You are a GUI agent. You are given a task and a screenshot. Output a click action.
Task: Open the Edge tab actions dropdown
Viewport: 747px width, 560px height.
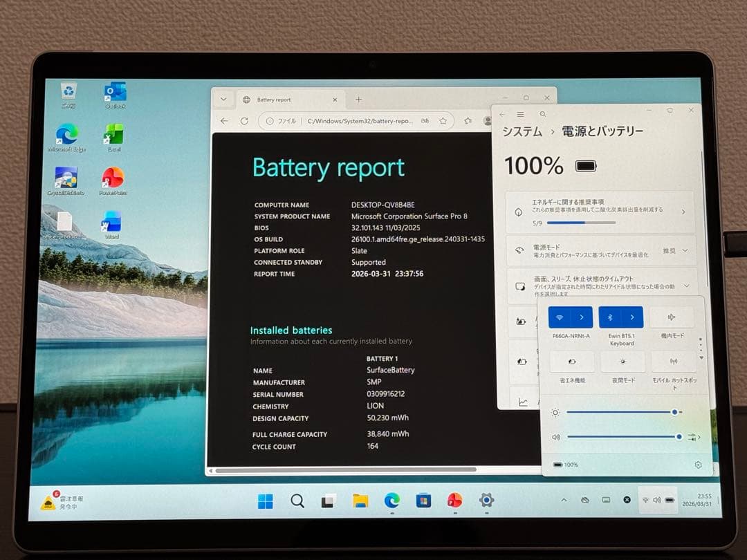point(223,100)
